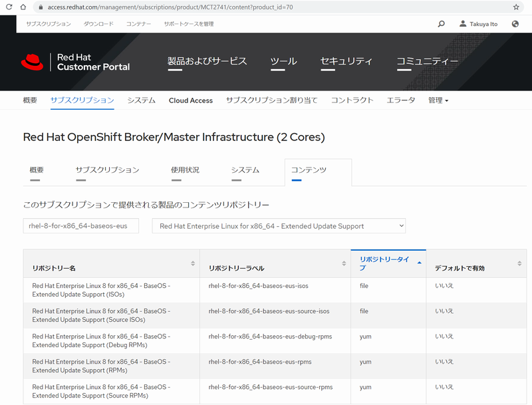The width and height of the screenshot is (532, 405).
Task: Bookmark this page with the star icon
Action: pos(516,7)
